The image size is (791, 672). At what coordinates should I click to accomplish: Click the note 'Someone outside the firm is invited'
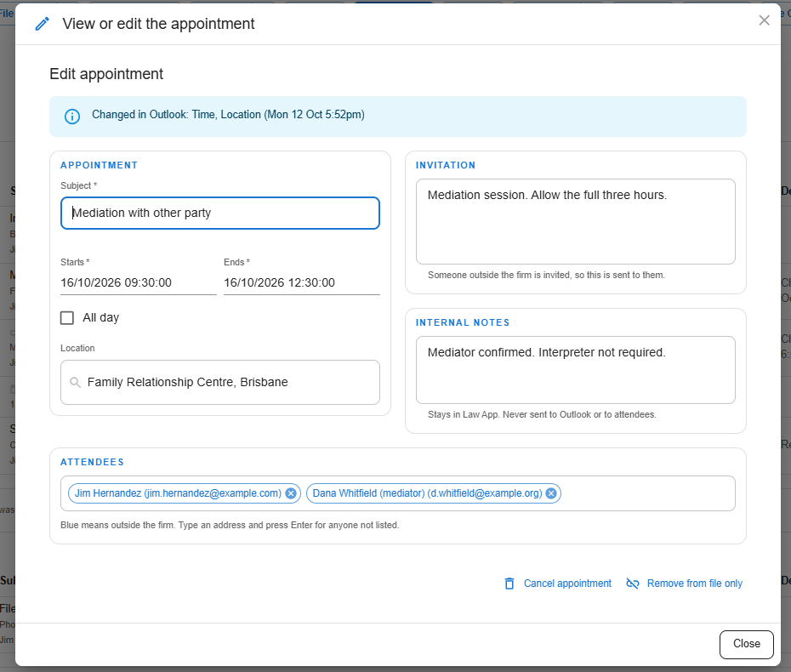point(546,275)
